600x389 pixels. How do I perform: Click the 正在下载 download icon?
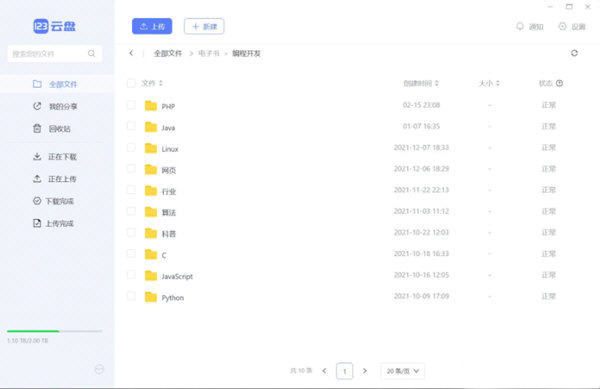coord(37,156)
